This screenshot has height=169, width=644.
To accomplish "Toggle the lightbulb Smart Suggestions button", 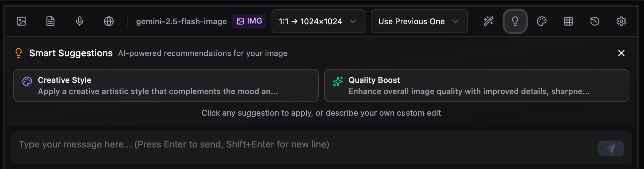I will coord(515,22).
